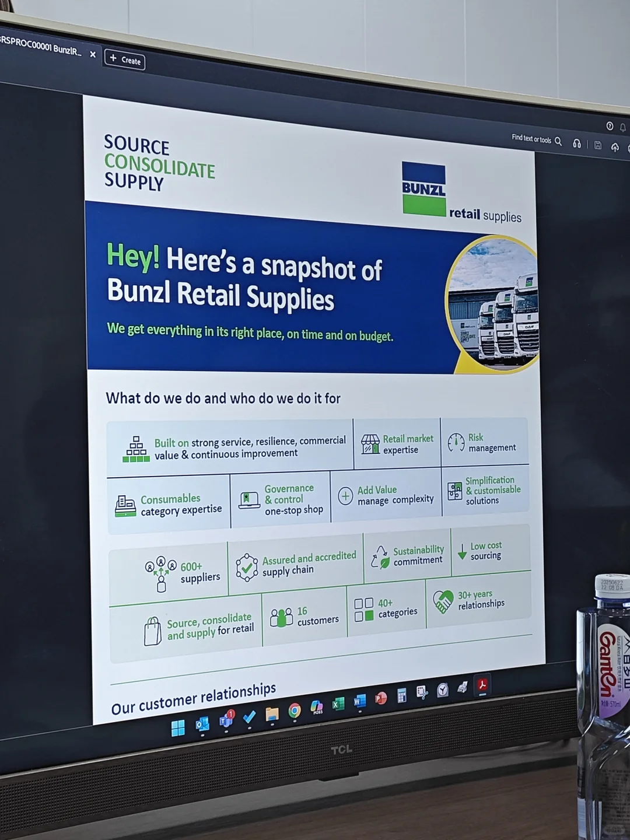The image size is (630, 840).
Task: Click 'Governance & control one-stop shop' text
Action: (x=293, y=499)
